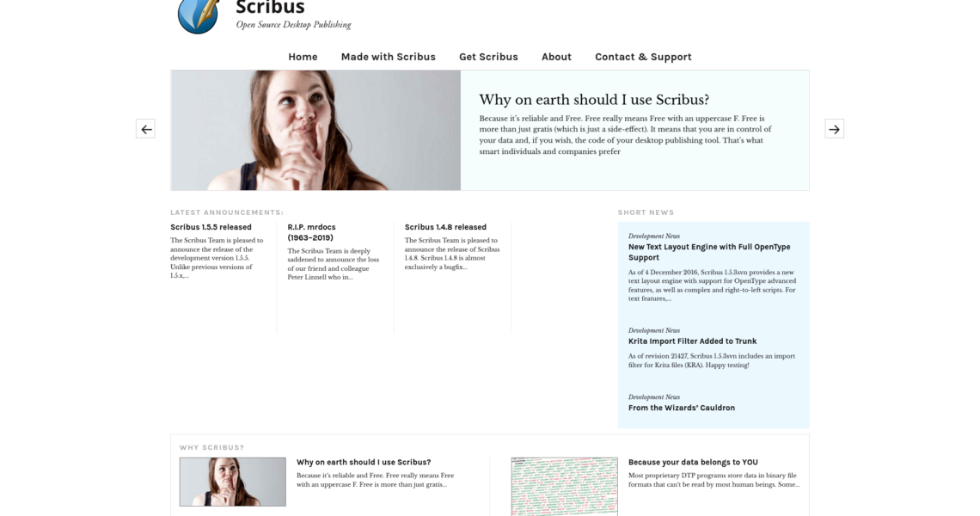Open 'Because your data belongs to YOU' article
The image size is (980, 516).
tap(693, 462)
